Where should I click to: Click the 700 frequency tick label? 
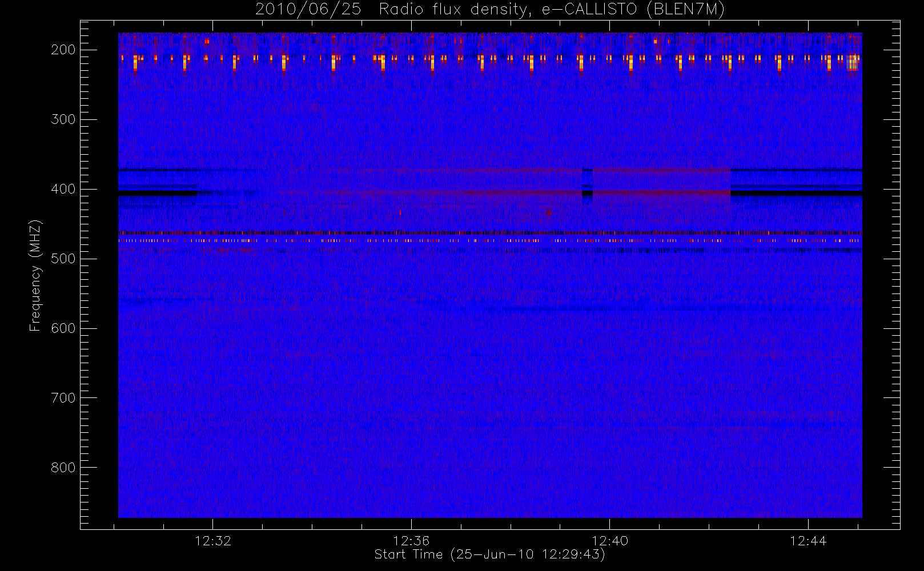[x=63, y=398]
